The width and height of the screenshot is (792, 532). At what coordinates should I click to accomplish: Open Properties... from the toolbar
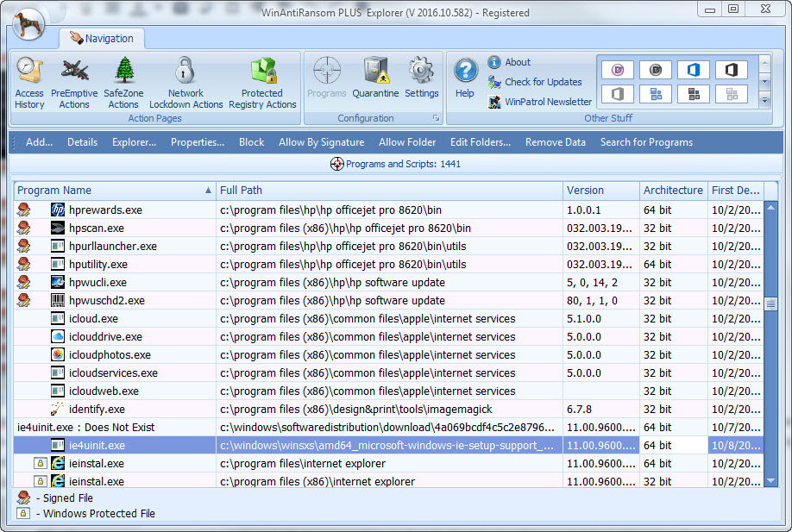click(198, 142)
